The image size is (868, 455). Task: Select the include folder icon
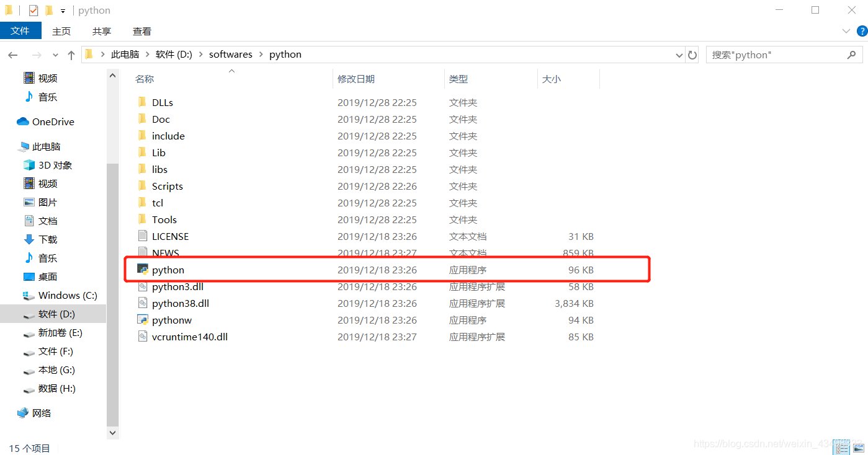[143, 135]
